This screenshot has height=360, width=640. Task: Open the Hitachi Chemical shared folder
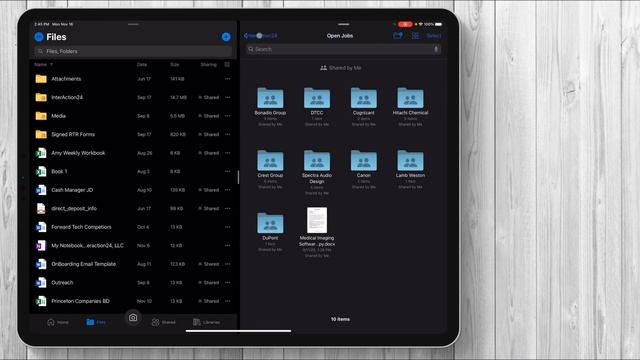[x=410, y=98]
